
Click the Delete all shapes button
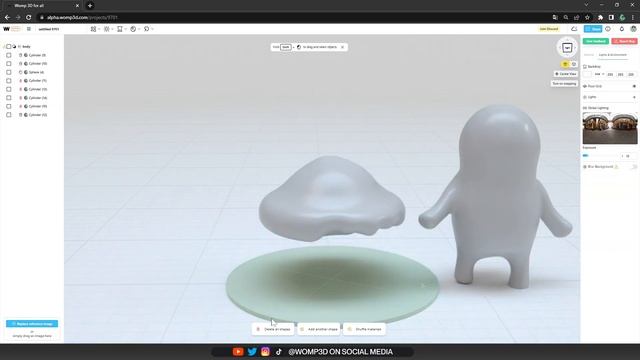273,329
